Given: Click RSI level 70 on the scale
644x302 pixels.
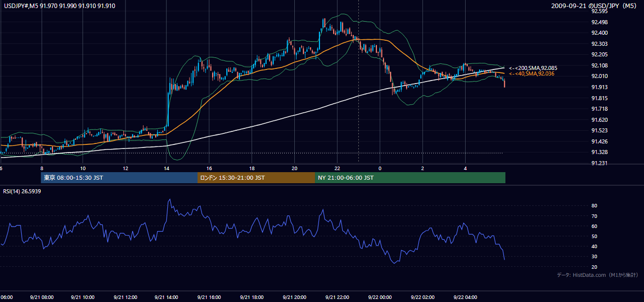Looking at the screenshot, I should [595, 216].
